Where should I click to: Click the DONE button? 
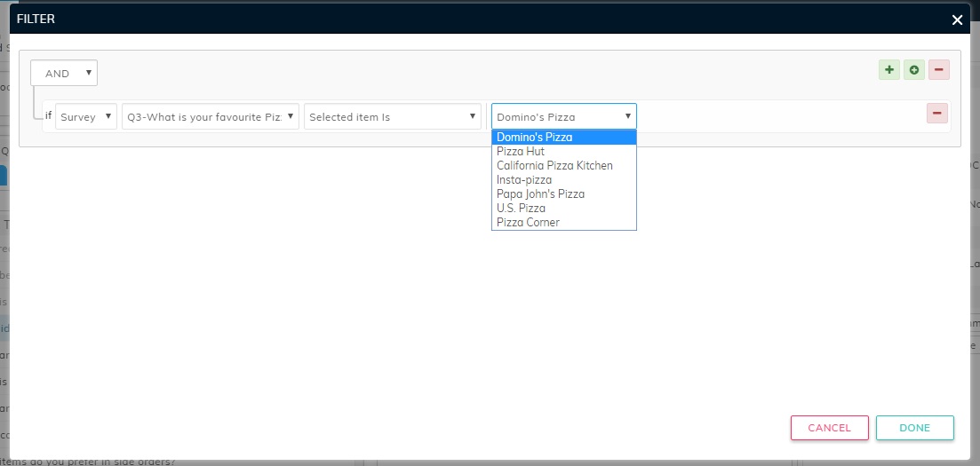click(914, 428)
